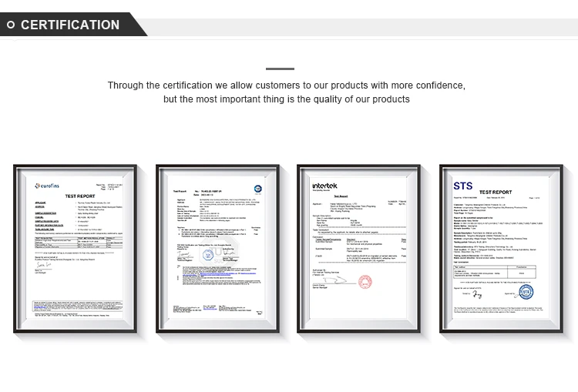Screen dimensions: 578x392
Task: Open the STS test report certificate
Action: [502, 249]
